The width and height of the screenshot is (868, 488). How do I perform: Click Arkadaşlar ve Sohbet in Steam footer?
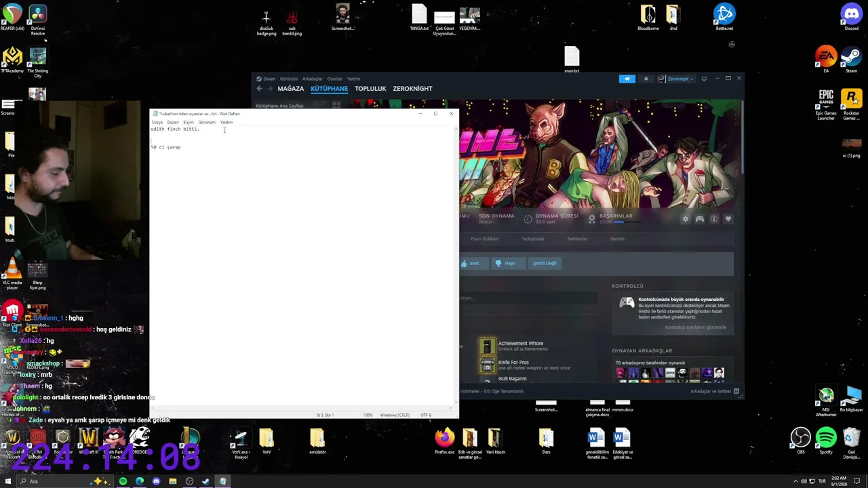(x=711, y=391)
